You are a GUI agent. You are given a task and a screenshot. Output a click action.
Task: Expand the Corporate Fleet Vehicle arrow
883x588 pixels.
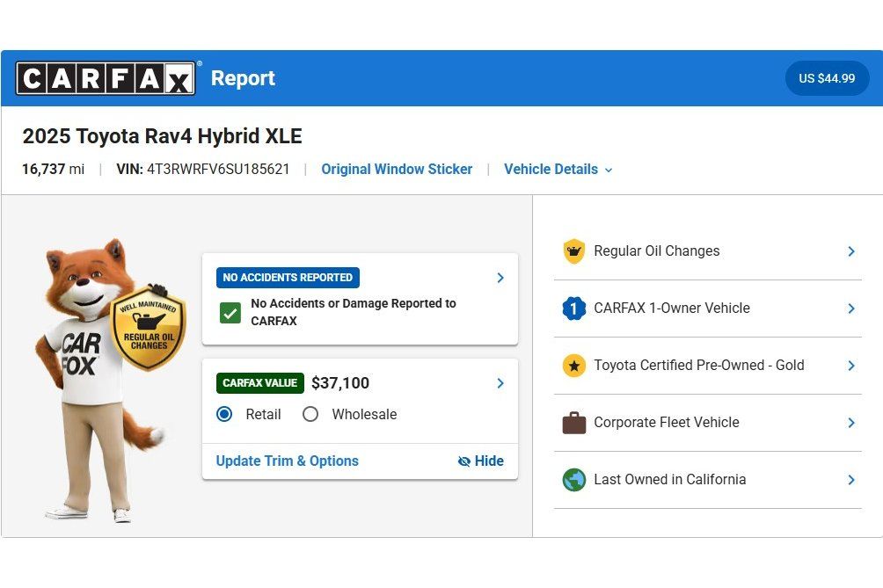[x=851, y=423]
